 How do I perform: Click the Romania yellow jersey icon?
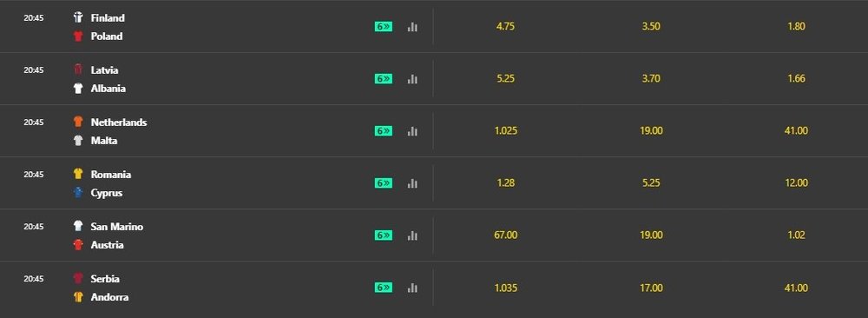click(78, 174)
